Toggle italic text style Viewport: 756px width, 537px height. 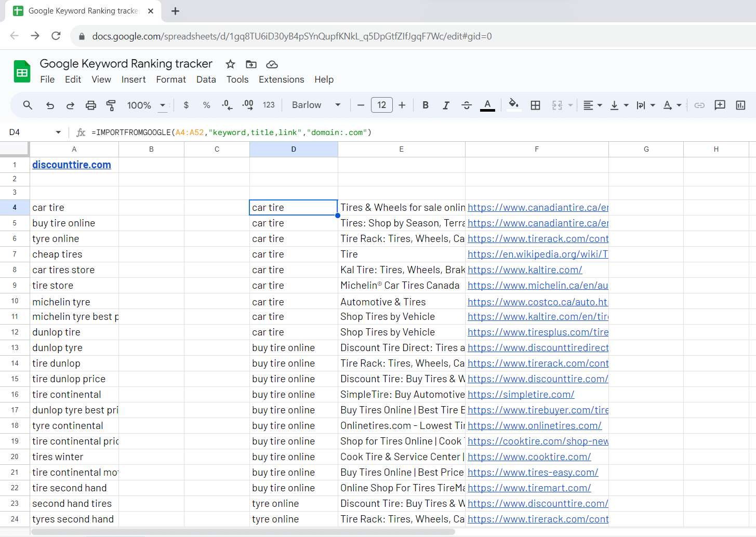[x=446, y=105]
